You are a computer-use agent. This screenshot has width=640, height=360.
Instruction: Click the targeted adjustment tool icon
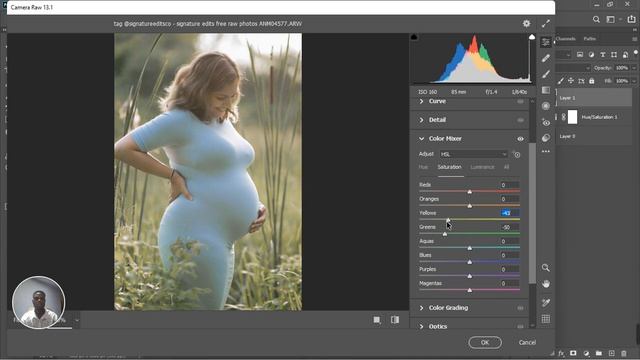517,154
